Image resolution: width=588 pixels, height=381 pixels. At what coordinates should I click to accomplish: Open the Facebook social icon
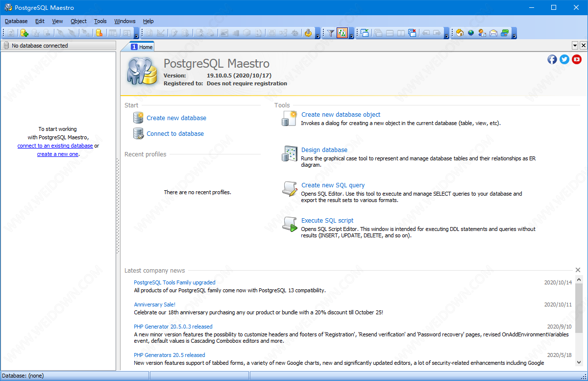point(552,59)
